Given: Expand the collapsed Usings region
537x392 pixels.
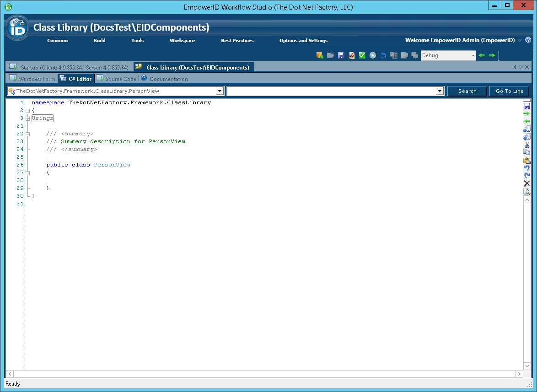Looking at the screenshot, I should [x=27, y=118].
